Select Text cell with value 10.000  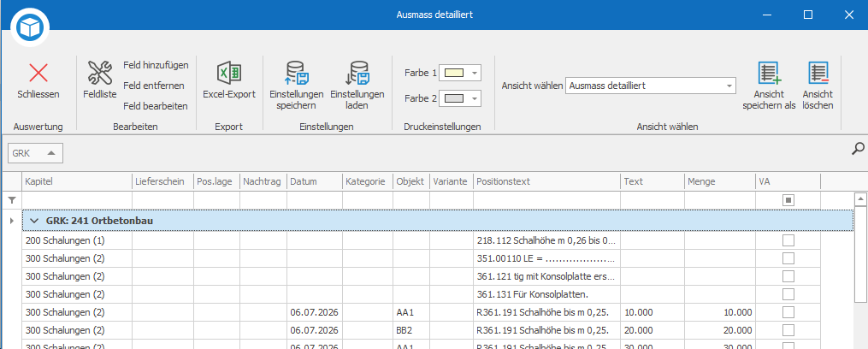pos(652,312)
